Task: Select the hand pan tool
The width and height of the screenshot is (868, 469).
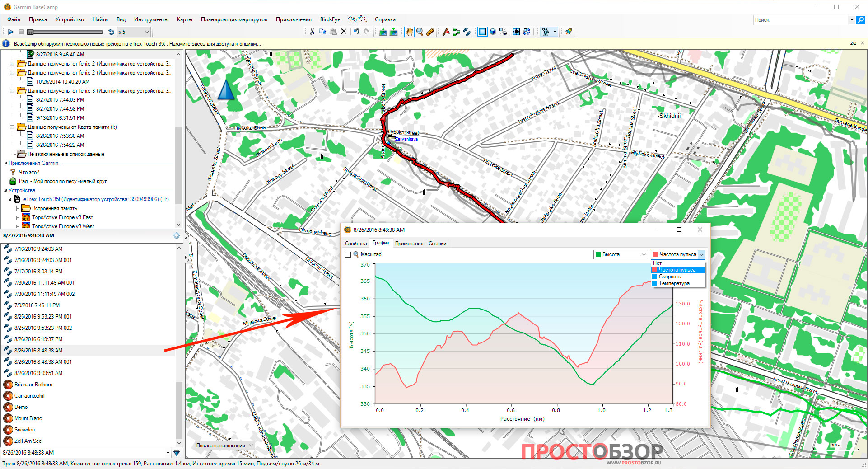Action: pos(409,32)
